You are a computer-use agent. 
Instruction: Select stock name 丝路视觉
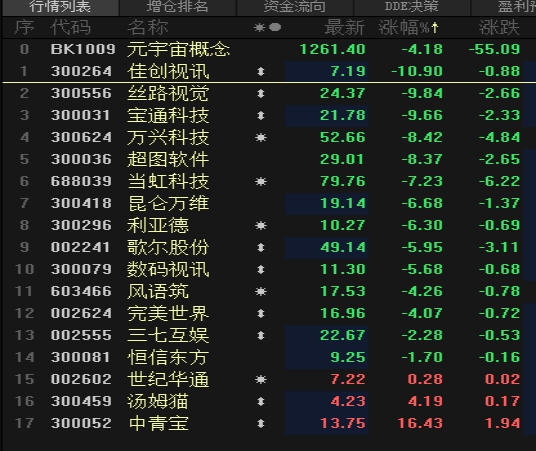point(168,93)
